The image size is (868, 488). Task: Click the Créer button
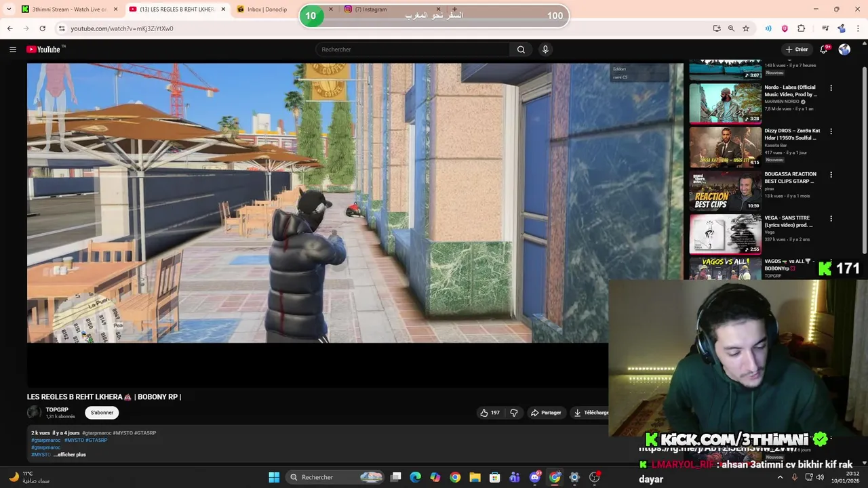797,49
